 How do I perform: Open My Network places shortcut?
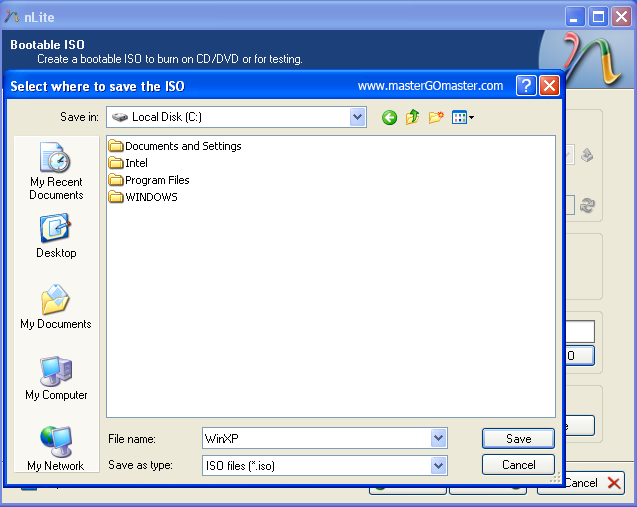[56, 449]
